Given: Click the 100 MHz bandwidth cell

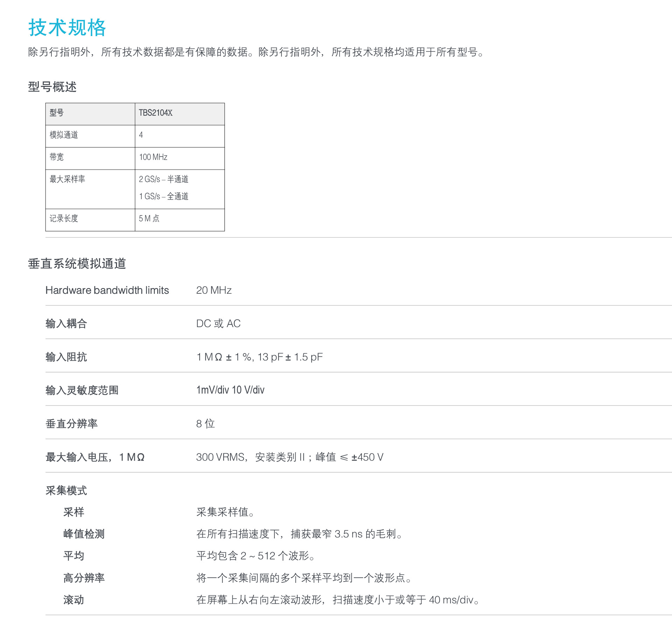Looking at the screenshot, I should click(x=153, y=157).
